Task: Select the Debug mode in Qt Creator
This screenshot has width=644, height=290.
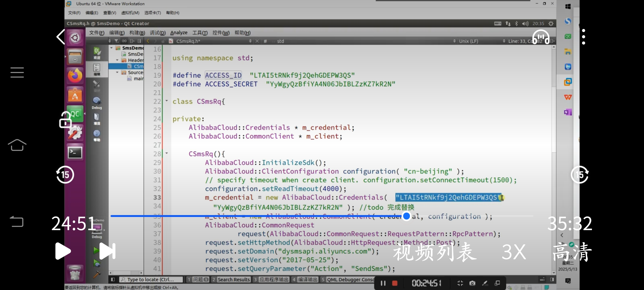Action: (97, 103)
